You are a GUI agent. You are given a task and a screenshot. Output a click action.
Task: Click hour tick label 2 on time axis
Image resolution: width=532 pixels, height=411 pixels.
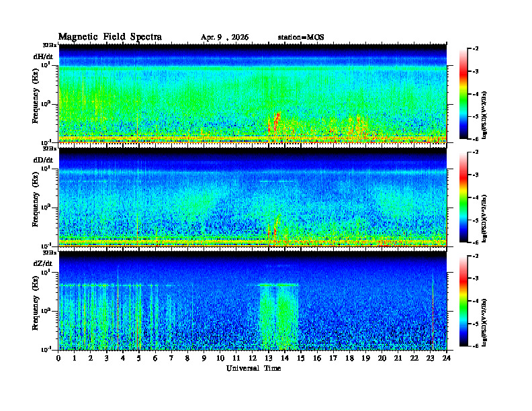coord(91,359)
